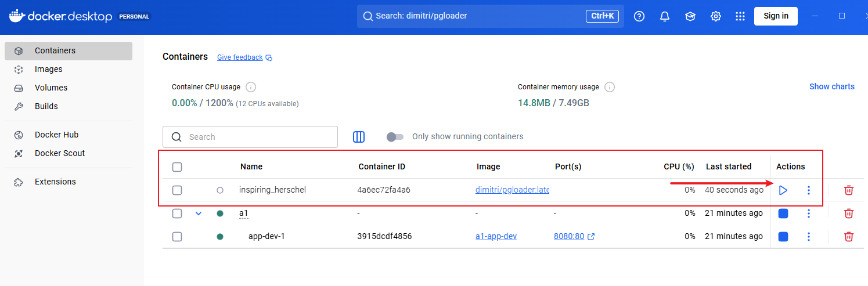Delete the app-dev-1 container
Image resolution: width=868 pixels, height=286 pixels.
848,237
